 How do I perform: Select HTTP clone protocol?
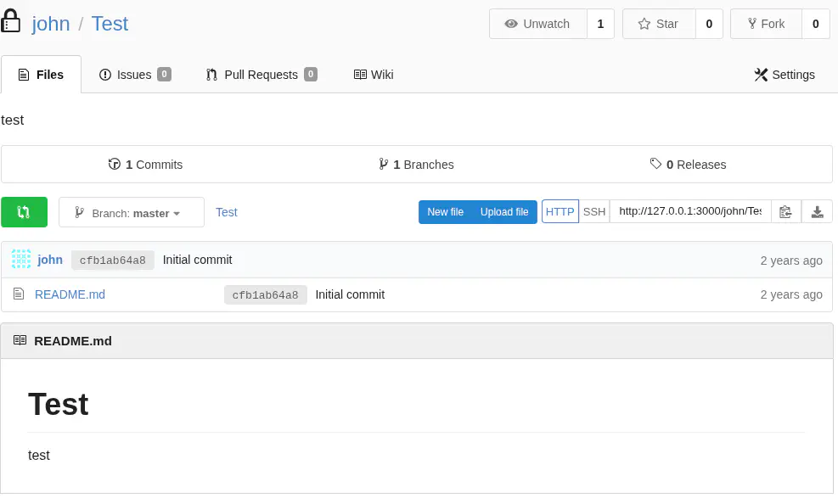coord(560,212)
